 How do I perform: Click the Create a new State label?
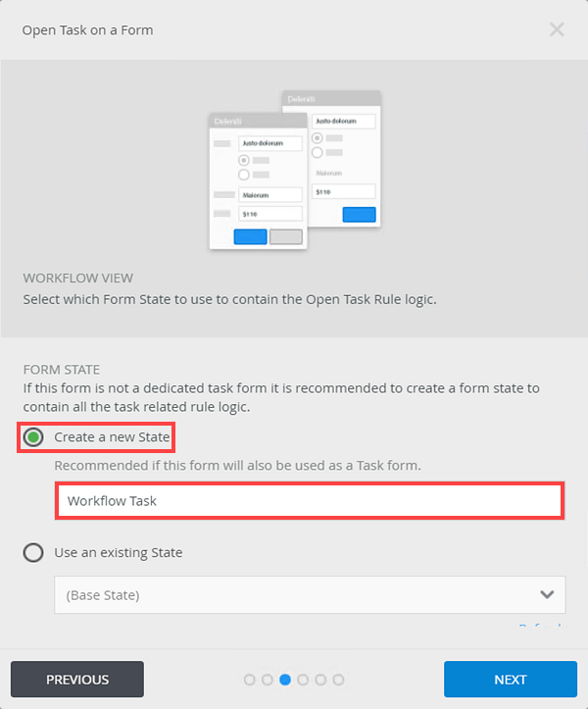[x=112, y=437]
